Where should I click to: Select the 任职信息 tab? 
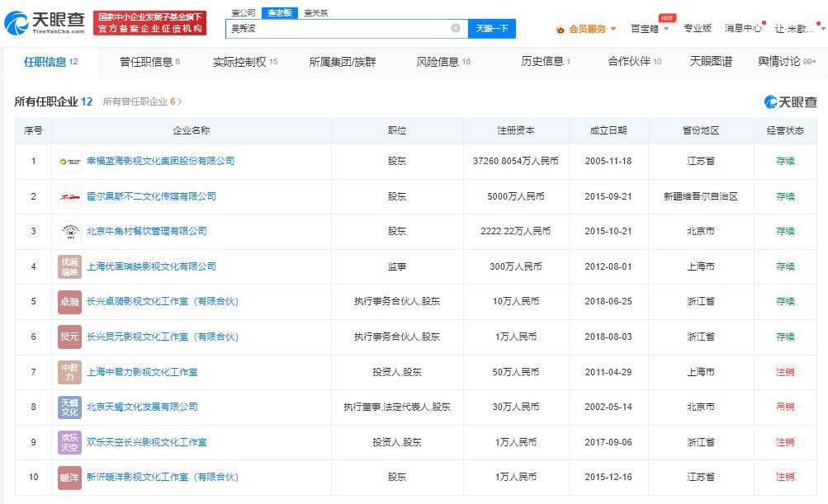50,62
